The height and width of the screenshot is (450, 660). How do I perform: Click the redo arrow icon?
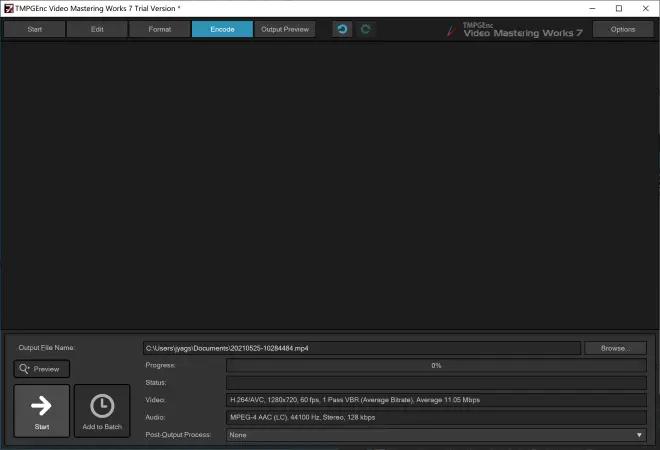point(365,29)
